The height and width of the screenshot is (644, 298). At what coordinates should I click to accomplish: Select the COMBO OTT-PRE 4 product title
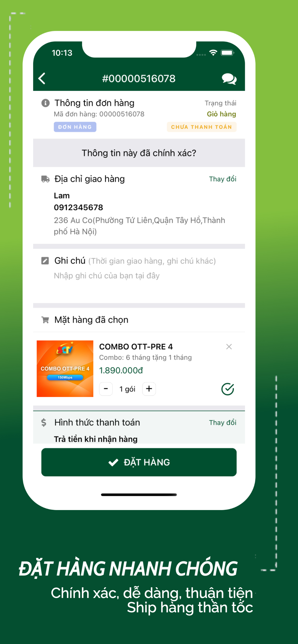(x=136, y=346)
